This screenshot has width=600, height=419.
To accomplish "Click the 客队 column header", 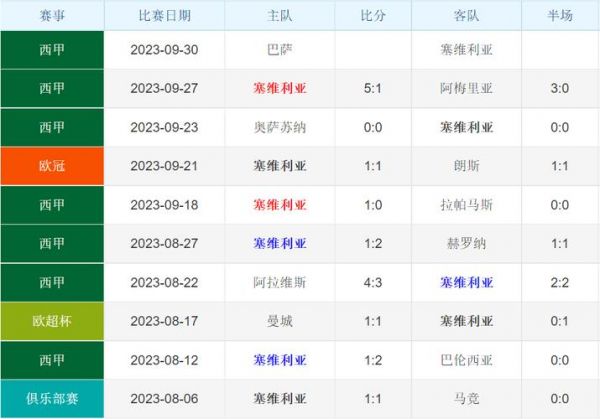I will coord(466,15).
